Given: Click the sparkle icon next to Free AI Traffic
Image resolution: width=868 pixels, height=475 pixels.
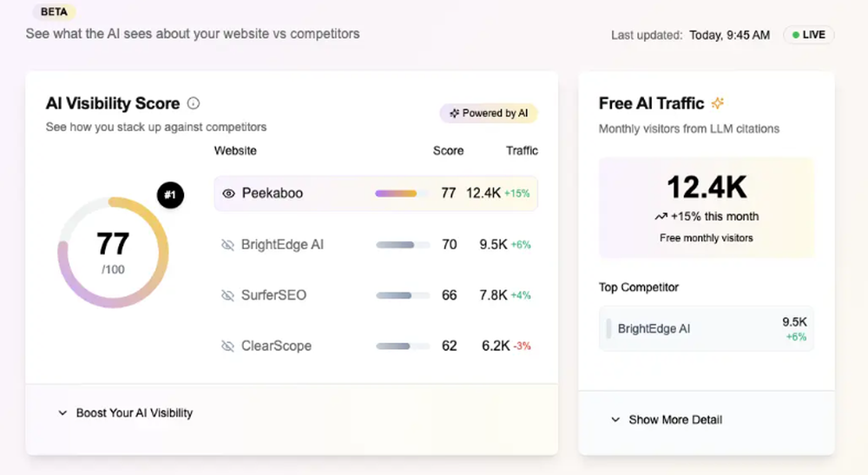Looking at the screenshot, I should (x=718, y=103).
